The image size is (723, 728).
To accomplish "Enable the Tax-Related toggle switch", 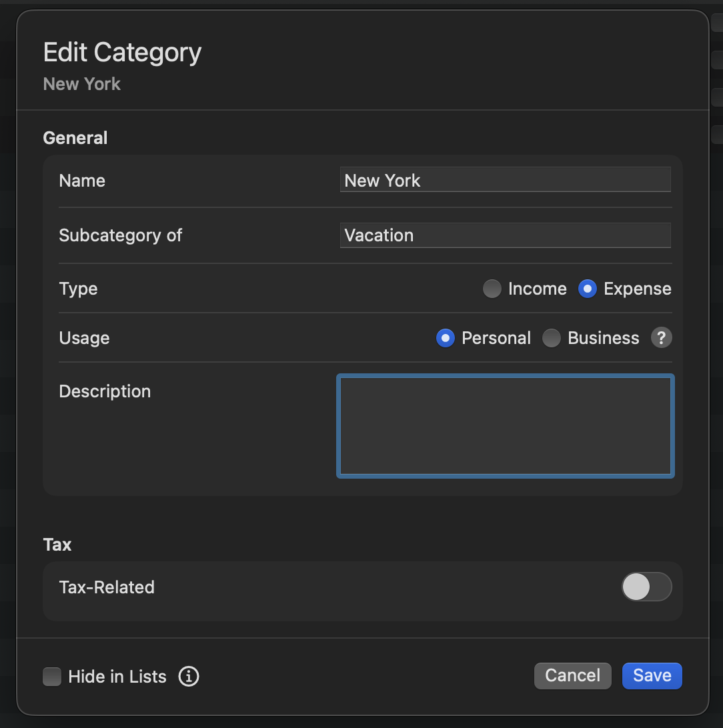I will (x=646, y=587).
